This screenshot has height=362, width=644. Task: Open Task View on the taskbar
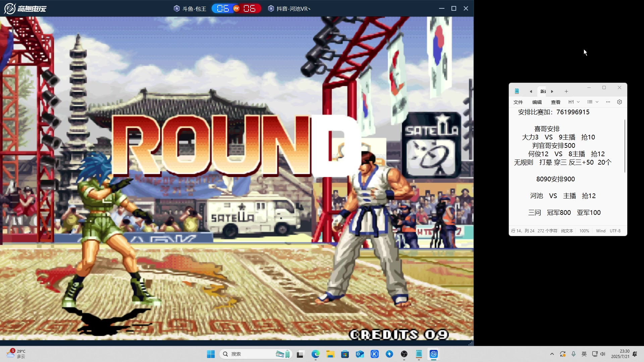pyautogui.click(x=300, y=354)
